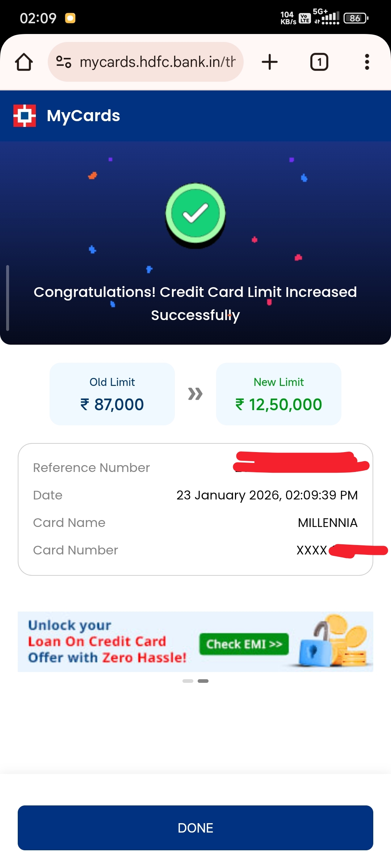This screenshot has width=391, height=868.
Task: Open the tab switcher icon showing 1
Action: pos(319,61)
